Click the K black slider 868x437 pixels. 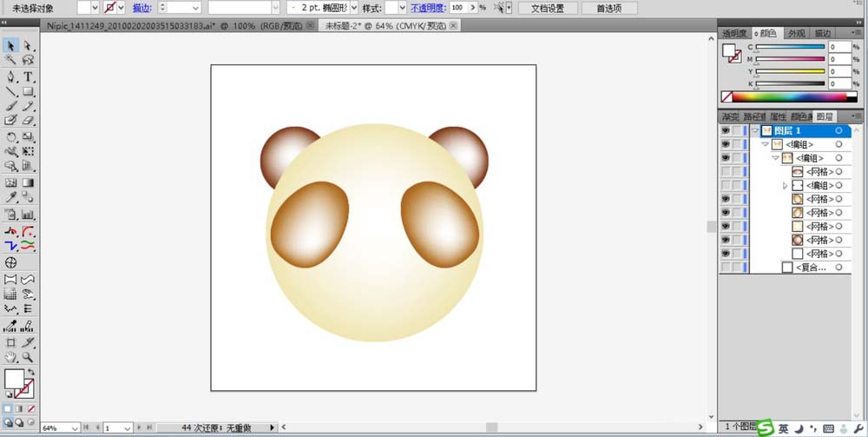(x=790, y=83)
